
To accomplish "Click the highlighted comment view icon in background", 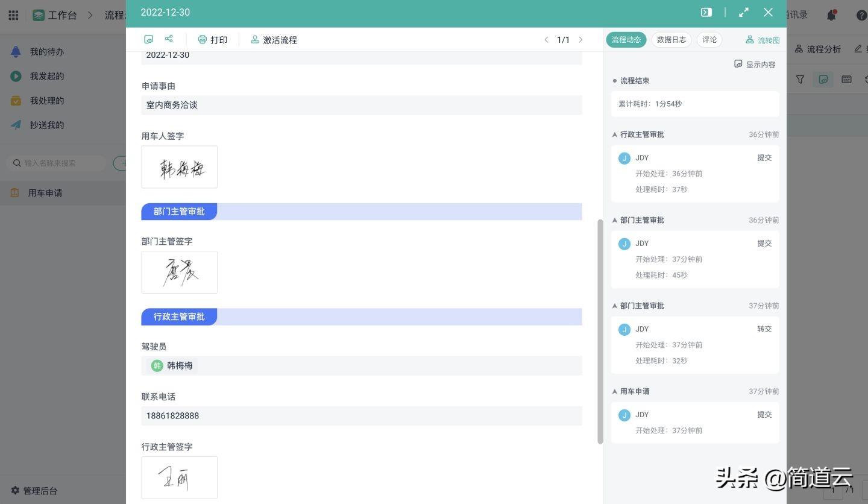I will 823,80.
